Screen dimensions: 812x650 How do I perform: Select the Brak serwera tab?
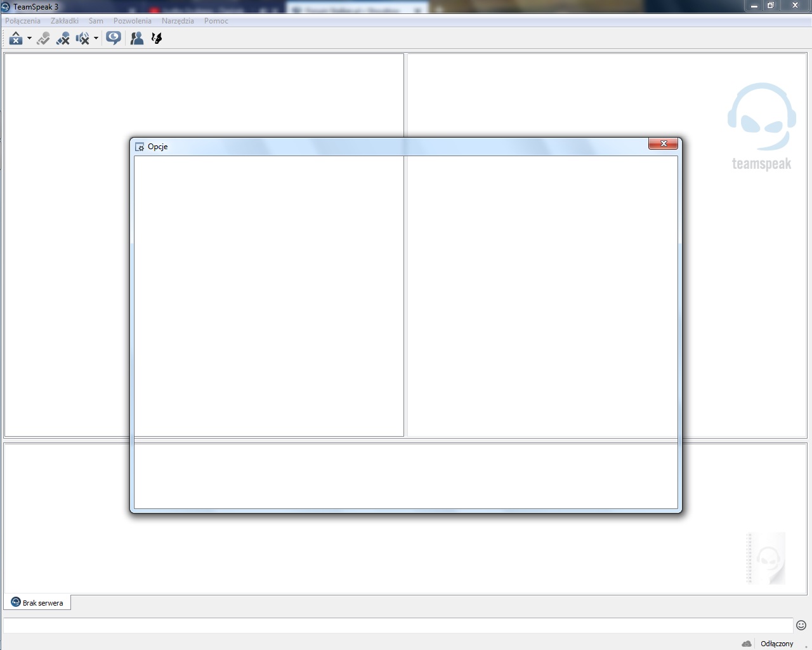[37, 602]
